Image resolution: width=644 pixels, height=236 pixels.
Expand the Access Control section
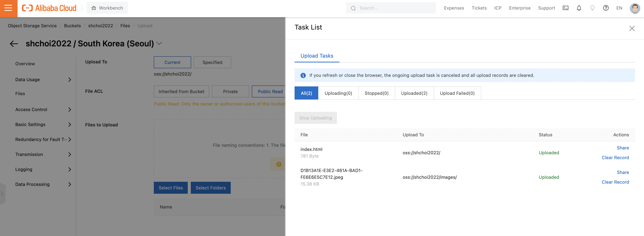pyautogui.click(x=43, y=109)
